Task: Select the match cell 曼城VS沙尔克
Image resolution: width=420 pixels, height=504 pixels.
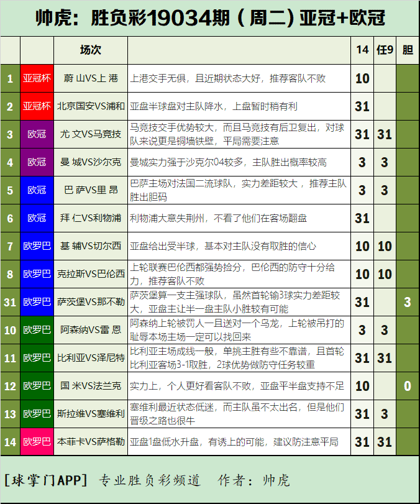Action: click(x=91, y=162)
